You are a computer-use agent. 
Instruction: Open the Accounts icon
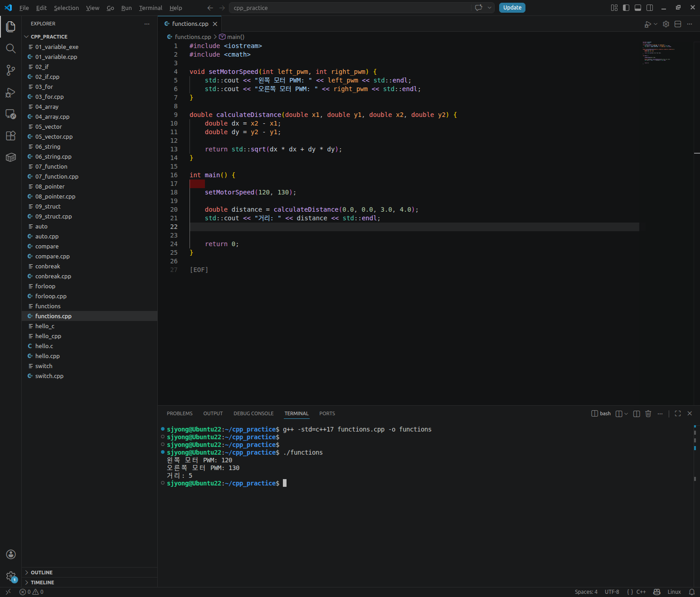(x=11, y=554)
